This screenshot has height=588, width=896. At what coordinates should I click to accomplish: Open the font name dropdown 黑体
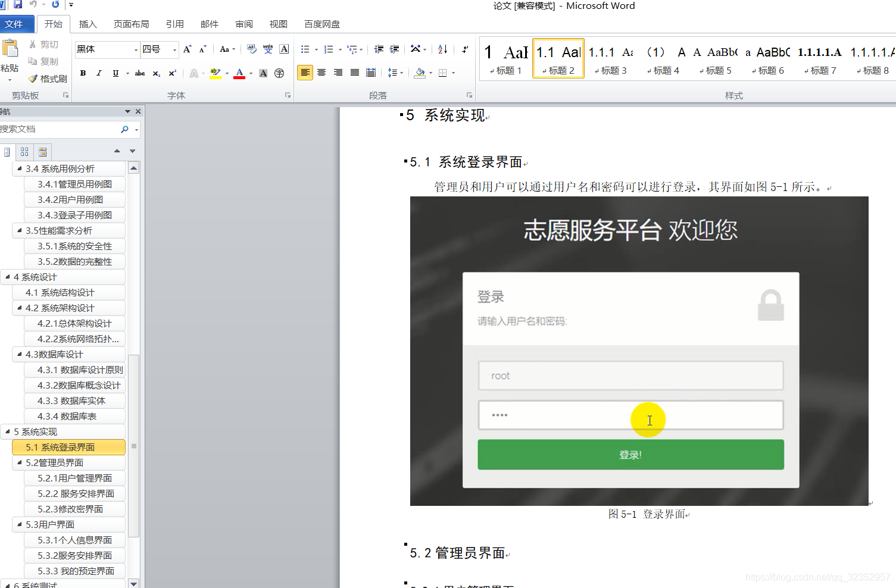tap(136, 49)
